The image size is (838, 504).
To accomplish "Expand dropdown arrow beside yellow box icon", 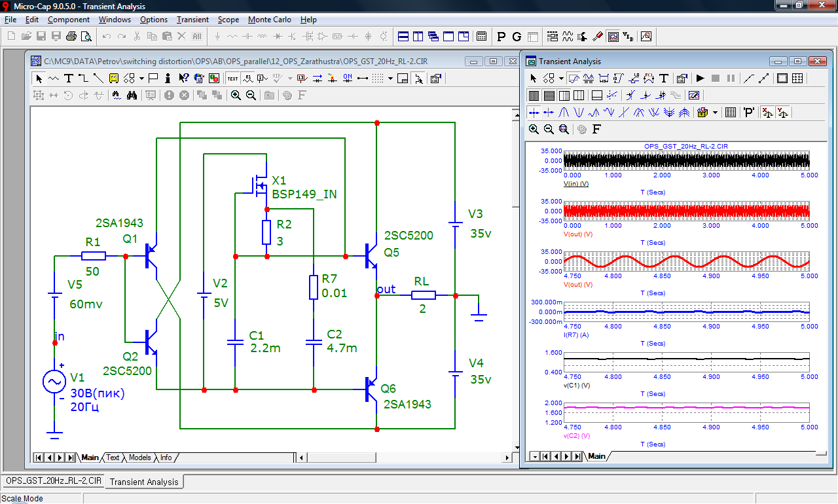I will [x=715, y=113].
